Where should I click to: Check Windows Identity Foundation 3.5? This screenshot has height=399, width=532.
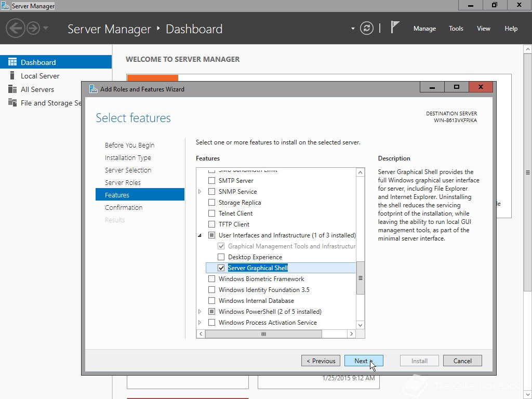pos(211,289)
